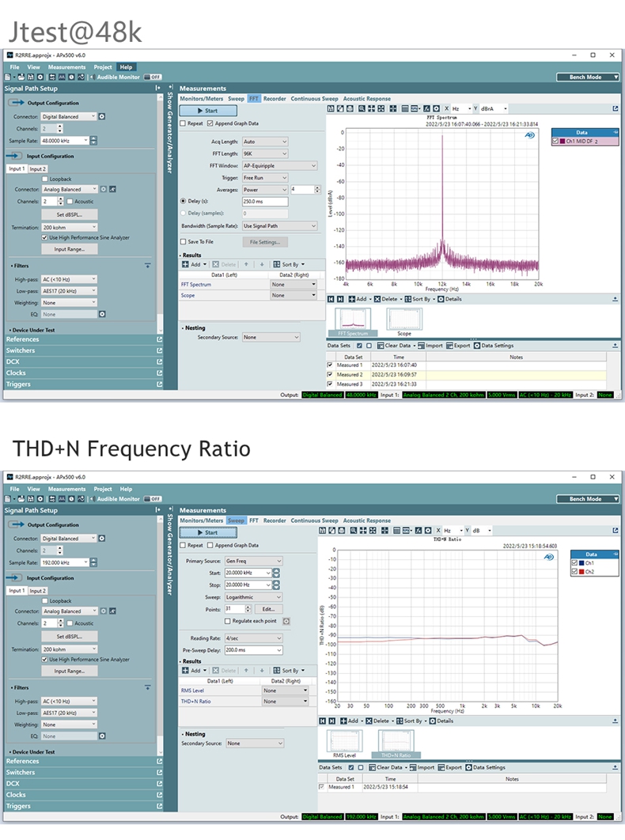Click Export icon in FFT window's Data Sets bar
The width and height of the screenshot is (625, 840).
450,346
